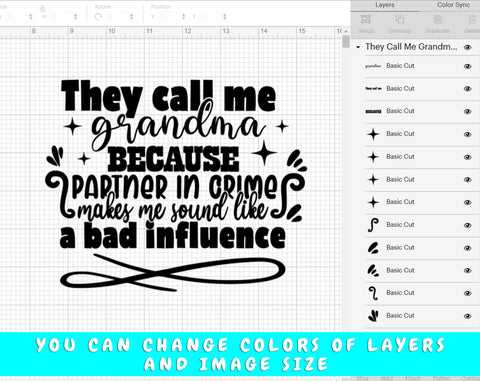Viewport: 480px width, 381px height.
Task: Click the Rotate field stepper arrows
Action: click(x=131, y=16)
